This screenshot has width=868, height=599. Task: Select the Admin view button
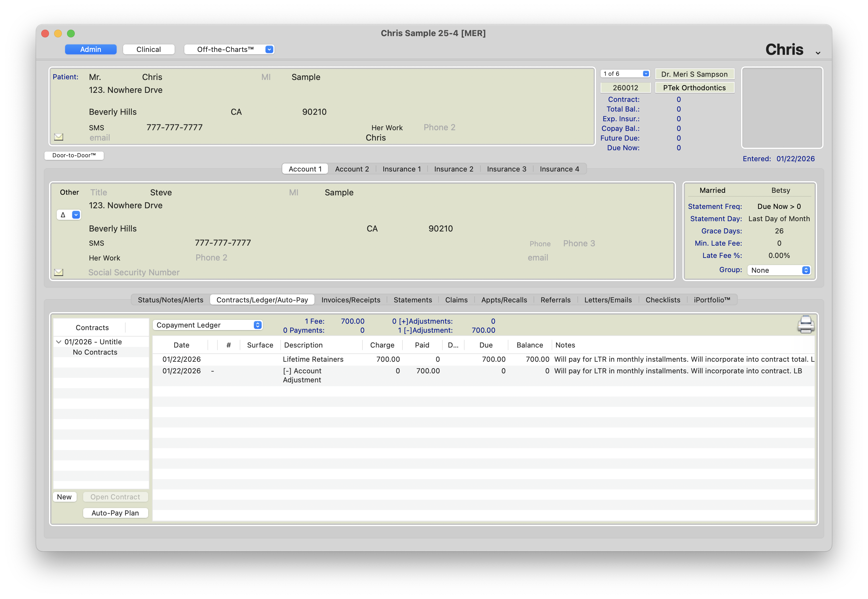pyautogui.click(x=91, y=50)
